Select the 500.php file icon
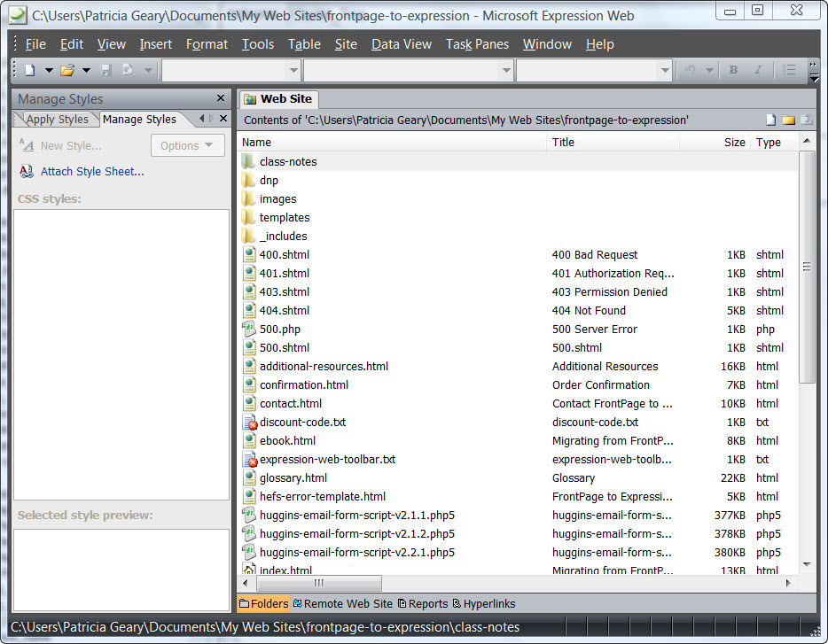The height and width of the screenshot is (644, 828). coord(249,330)
